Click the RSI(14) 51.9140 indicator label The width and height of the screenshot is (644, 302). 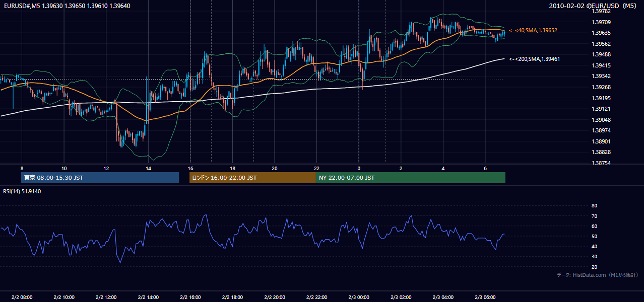click(22, 191)
